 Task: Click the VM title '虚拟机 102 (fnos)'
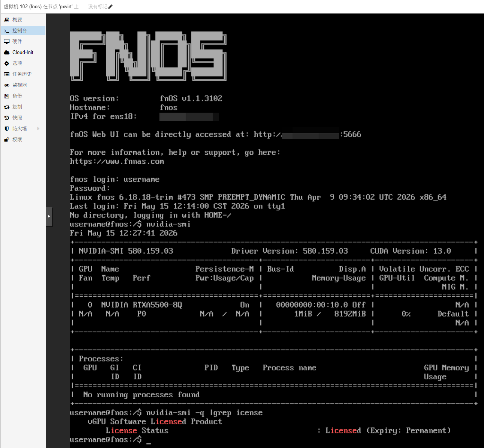(x=23, y=6)
